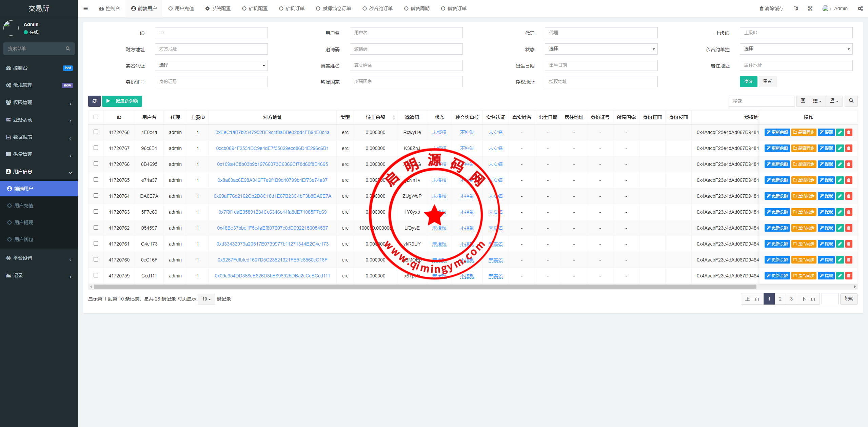Click the settings gears icon in the top-right corner
Image resolution: width=868 pixels, height=427 pixels.
[860, 8]
